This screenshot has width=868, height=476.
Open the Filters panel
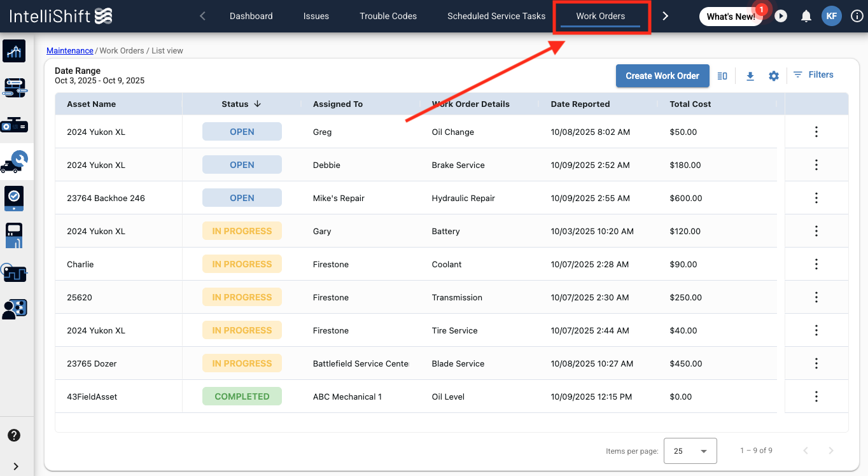click(x=813, y=75)
